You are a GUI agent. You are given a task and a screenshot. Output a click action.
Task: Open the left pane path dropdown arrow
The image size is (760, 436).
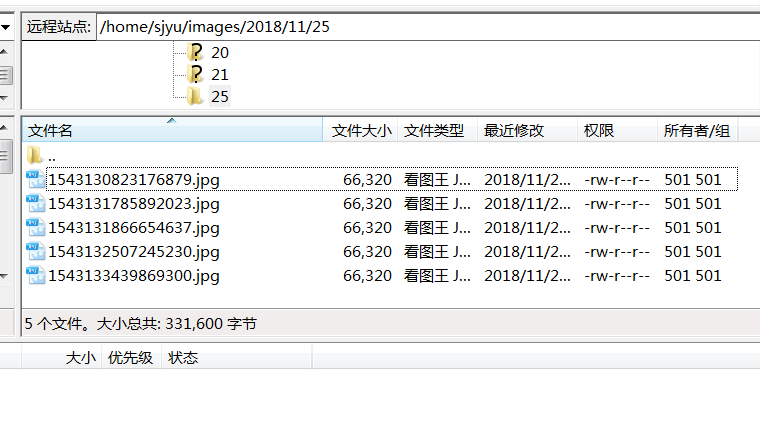5,27
